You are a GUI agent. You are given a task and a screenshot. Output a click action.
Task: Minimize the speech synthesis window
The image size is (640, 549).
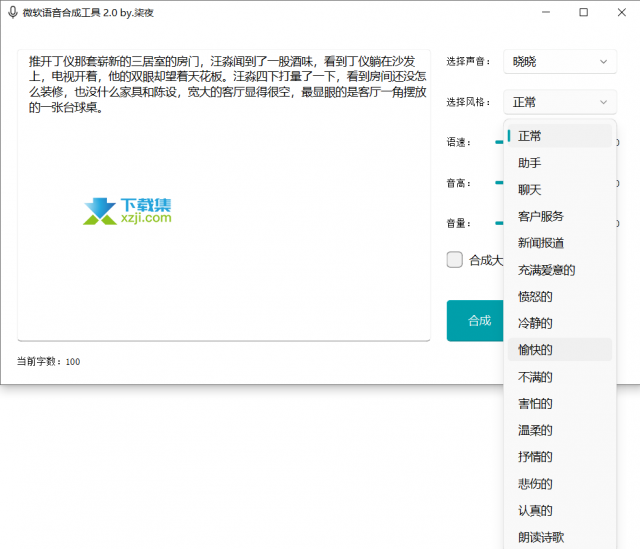tap(546, 12)
